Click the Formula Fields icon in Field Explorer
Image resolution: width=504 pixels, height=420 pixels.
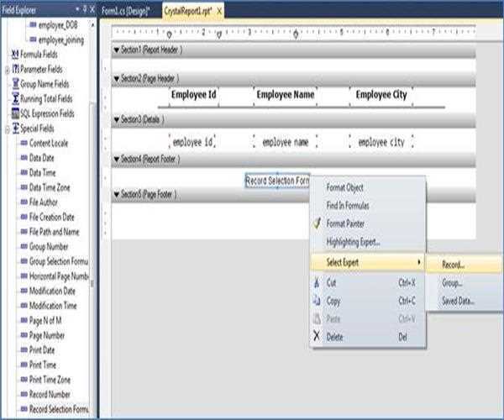click(15, 55)
